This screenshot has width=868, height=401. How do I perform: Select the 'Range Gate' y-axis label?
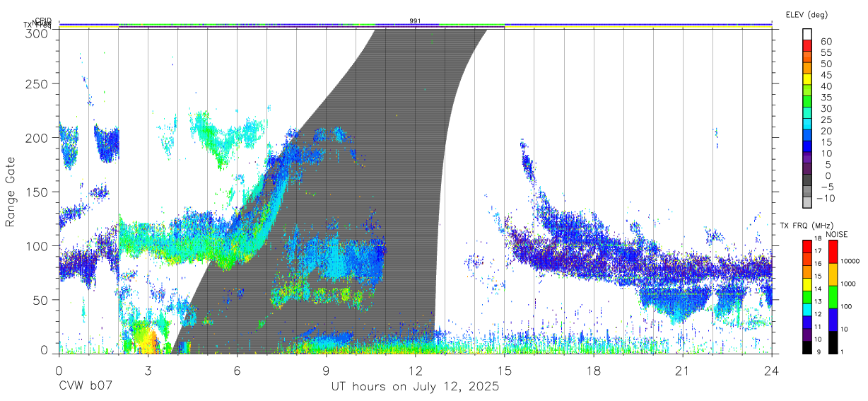(11, 192)
